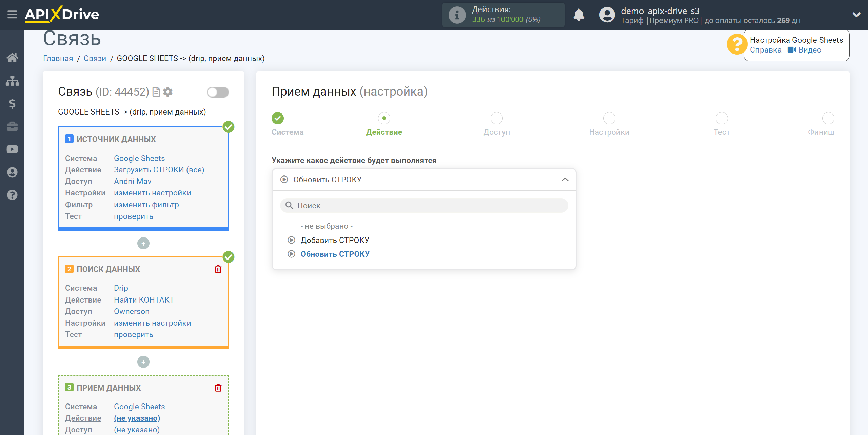Delete the ПРИЕМ ДАННЫХ block
The height and width of the screenshot is (435, 868).
218,388
